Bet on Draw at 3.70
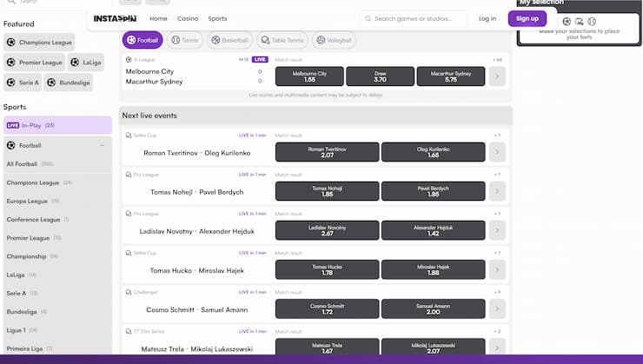 [x=380, y=76]
